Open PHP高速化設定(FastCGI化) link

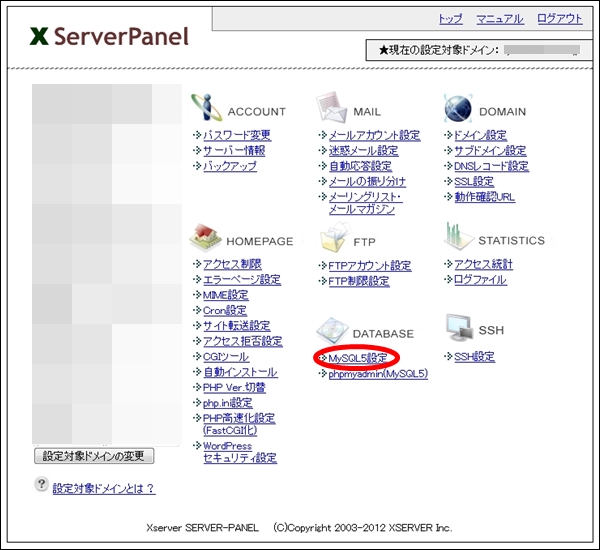pyautogui.click(x=239, y=424)
